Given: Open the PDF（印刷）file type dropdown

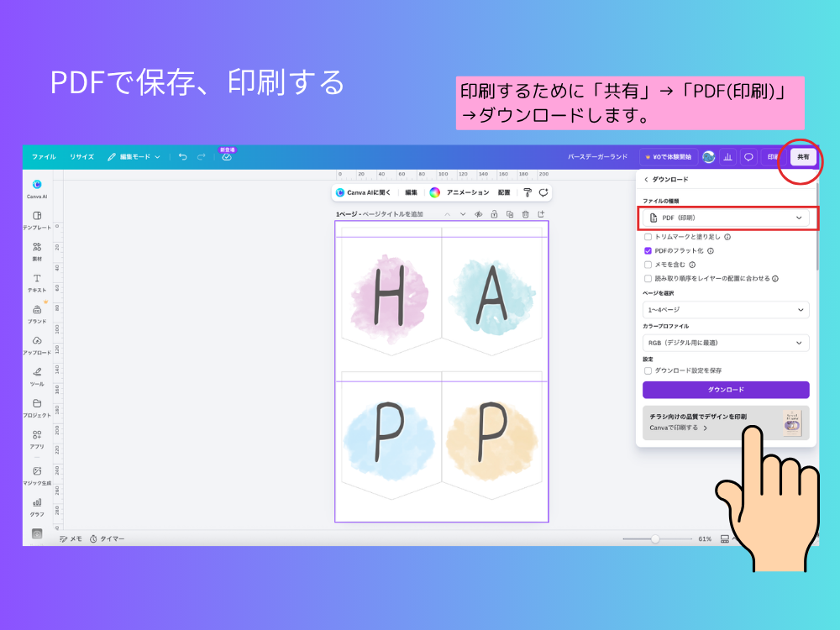Looking at the screenshot, I should coord(726,218).
